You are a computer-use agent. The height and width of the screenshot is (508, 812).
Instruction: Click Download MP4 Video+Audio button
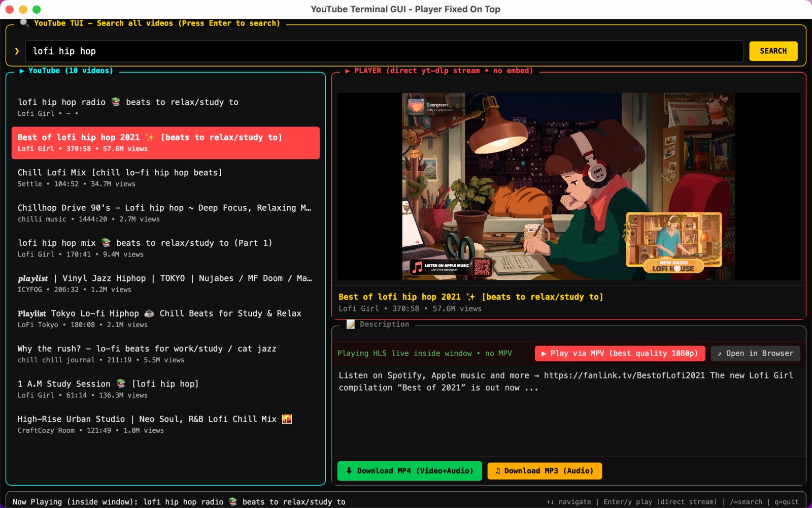click(410, 471)
